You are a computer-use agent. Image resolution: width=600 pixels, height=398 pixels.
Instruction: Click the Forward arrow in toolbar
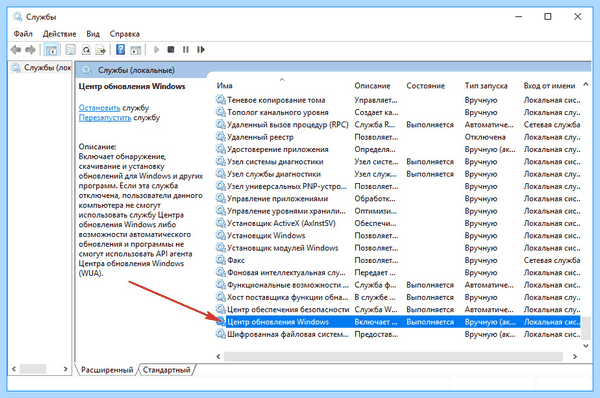pyautogui.click(x=30, y=50)
